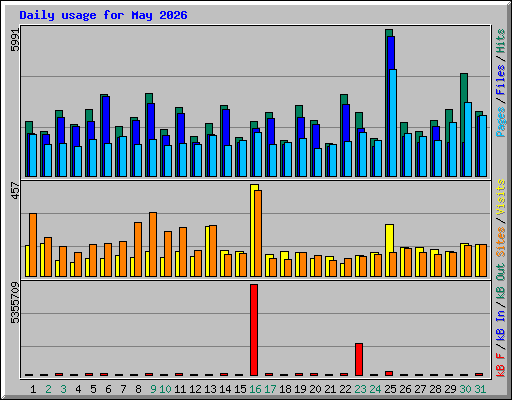
Task: Click day label 27 on x-axis
Action: pos(420,389)
